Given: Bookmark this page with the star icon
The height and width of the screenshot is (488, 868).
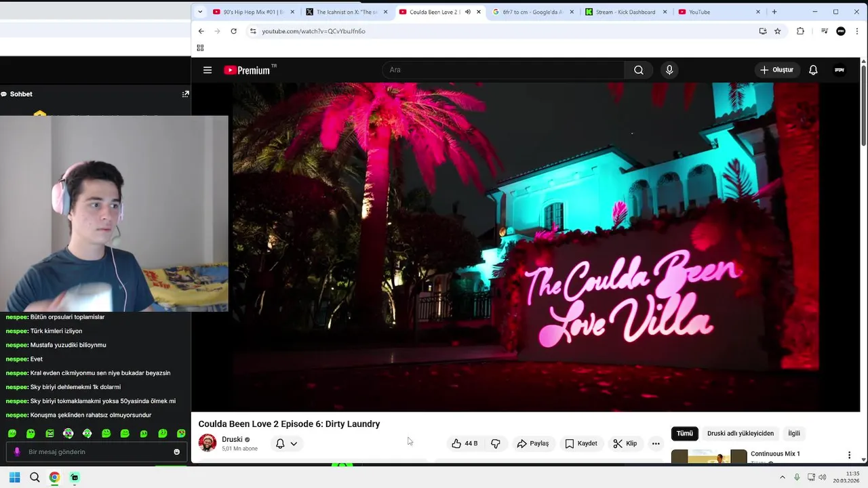Looking at the screenshot, I should 778,31.
